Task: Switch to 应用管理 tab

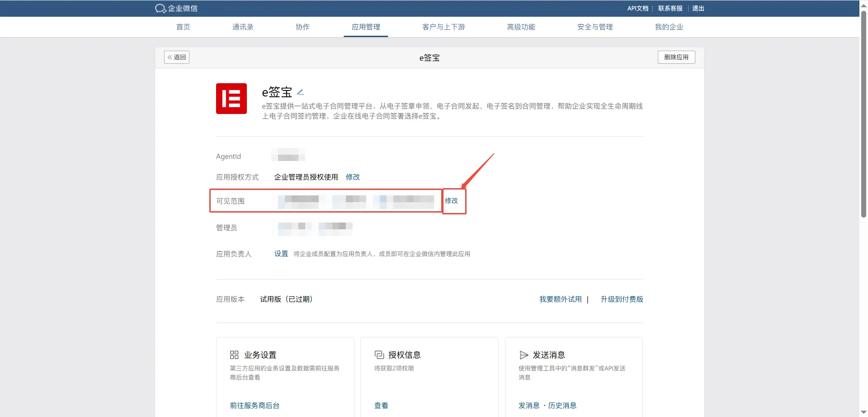Action: (366, 27)
